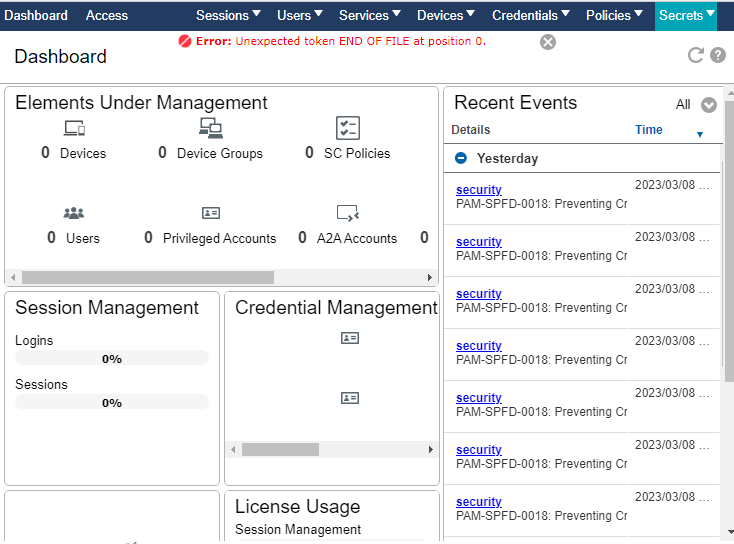Image resolution: width=734 pixels, height=544 pixels.
Task: Click Elements Under Management horizontal scrollbar
Action: [x=148, y=277]
